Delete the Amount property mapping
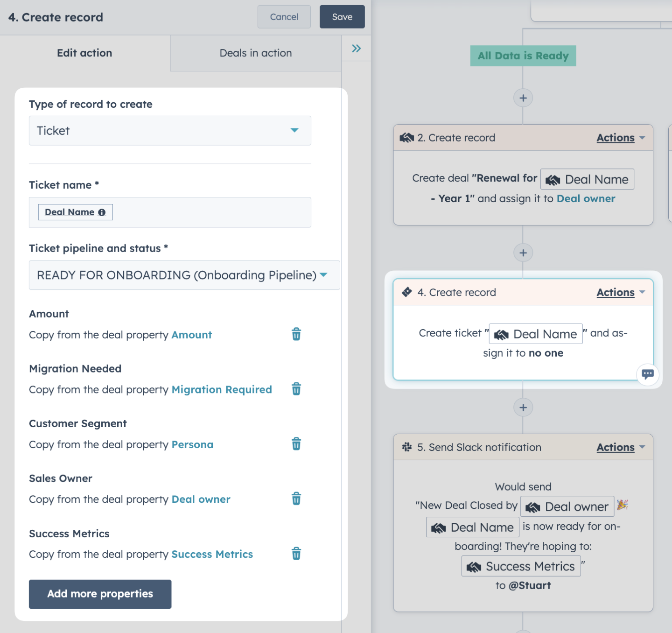Viewport: 672px width, 633px height. coord(296,334)
